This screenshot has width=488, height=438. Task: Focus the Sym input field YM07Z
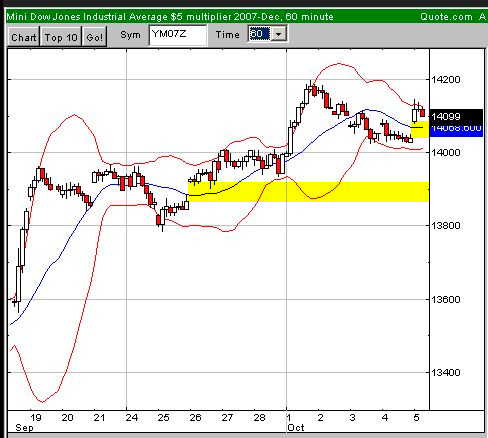click(x=178, y=35)
